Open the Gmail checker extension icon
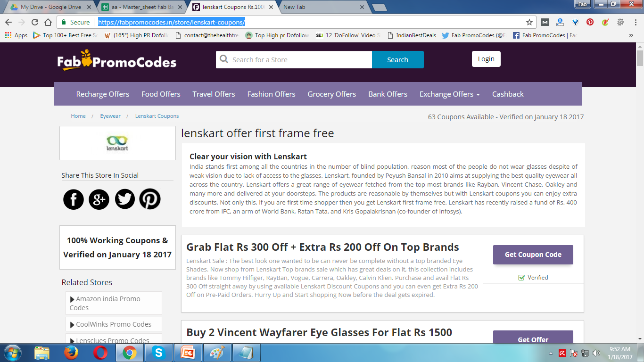Viewport: 644px width, 362px height. click(545, 22)
